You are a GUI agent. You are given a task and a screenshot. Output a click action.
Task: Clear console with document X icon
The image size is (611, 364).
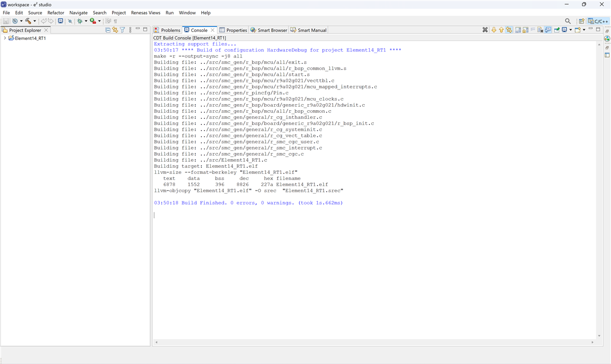tap(540, 30)
